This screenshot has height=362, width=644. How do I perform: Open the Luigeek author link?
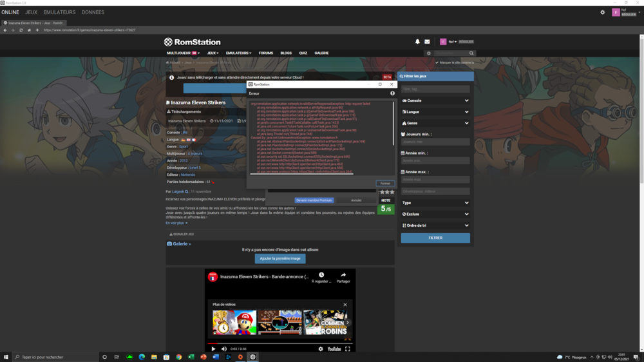[x=178, y=191]
